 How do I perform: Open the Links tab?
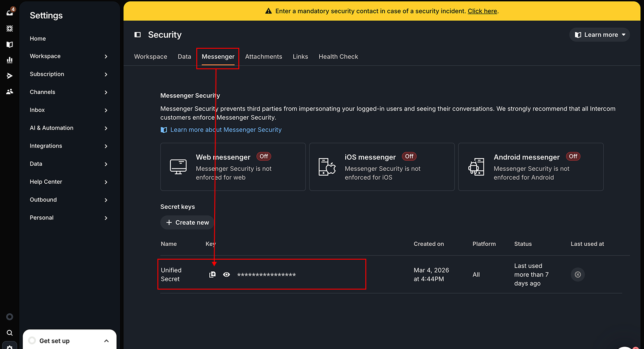[x=301, y=57]
